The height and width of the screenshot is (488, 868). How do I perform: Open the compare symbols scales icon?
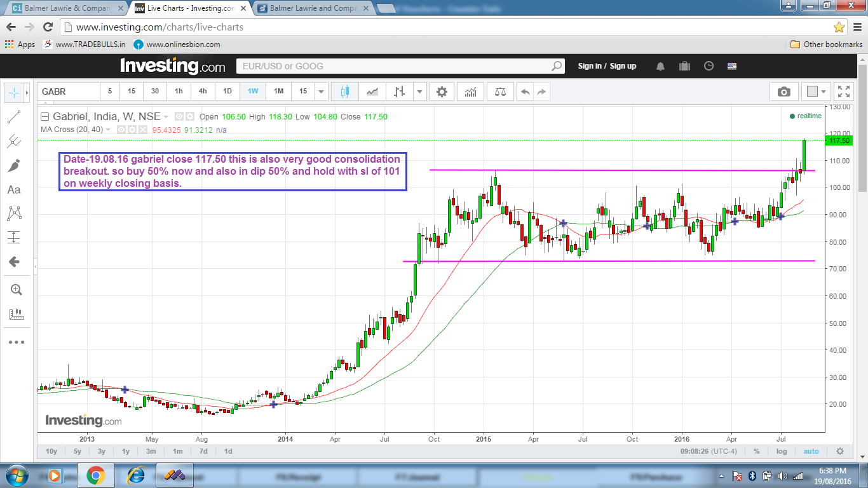(x=500, y=91)
